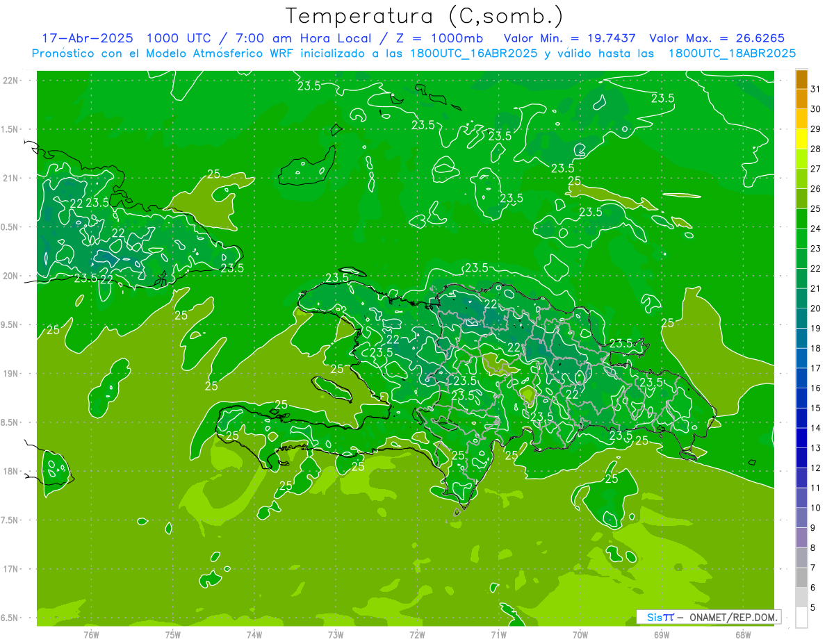Click the '19N' latitude axis label
The height and width of the screenshot is (644, 834).
(x=11, y=374)
